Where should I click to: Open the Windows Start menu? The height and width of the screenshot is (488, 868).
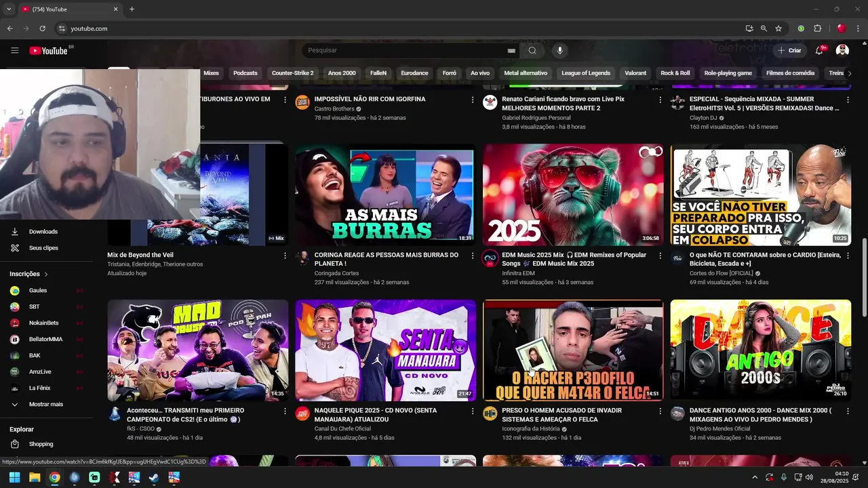pyautogui.click(x=14, y=477)
